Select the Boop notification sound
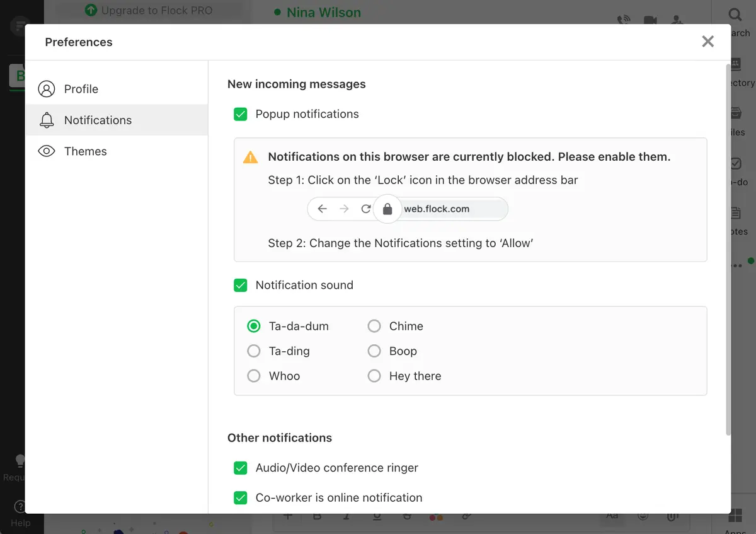 pos(374,351)
